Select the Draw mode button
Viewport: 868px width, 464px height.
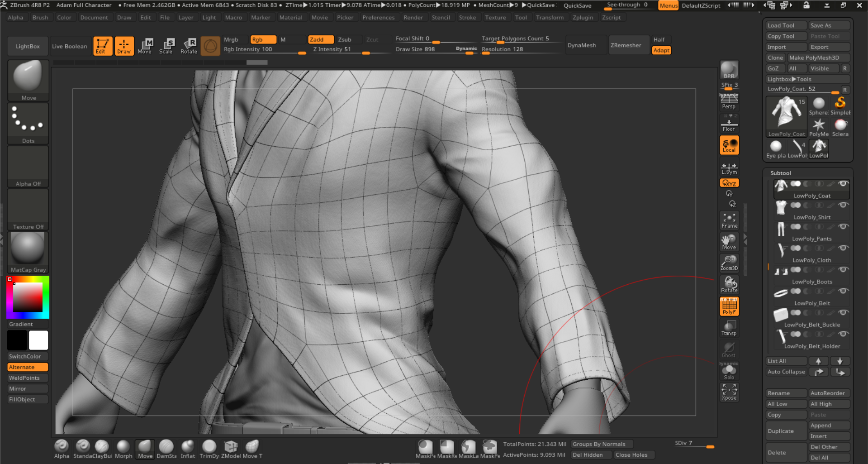click(124, 46)
